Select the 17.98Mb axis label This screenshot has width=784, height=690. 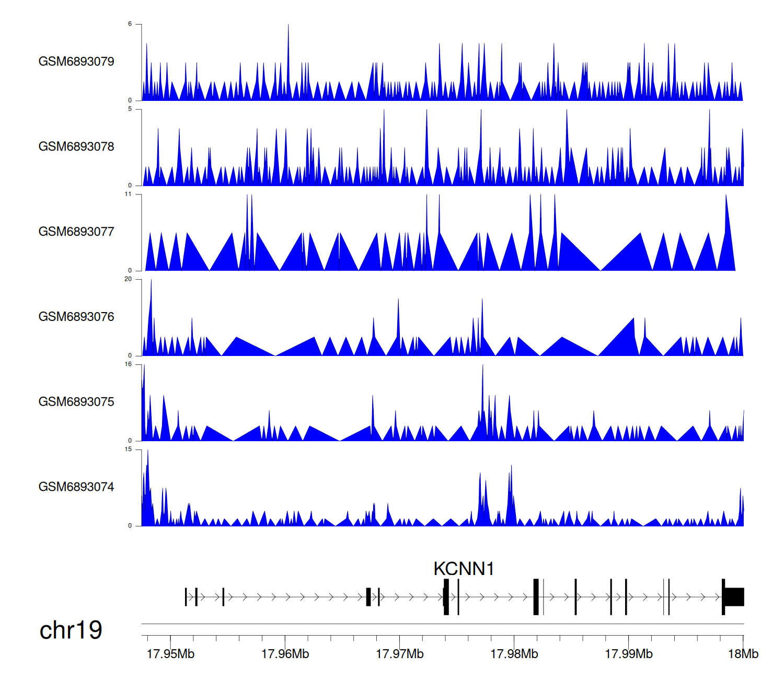point(514,654)
